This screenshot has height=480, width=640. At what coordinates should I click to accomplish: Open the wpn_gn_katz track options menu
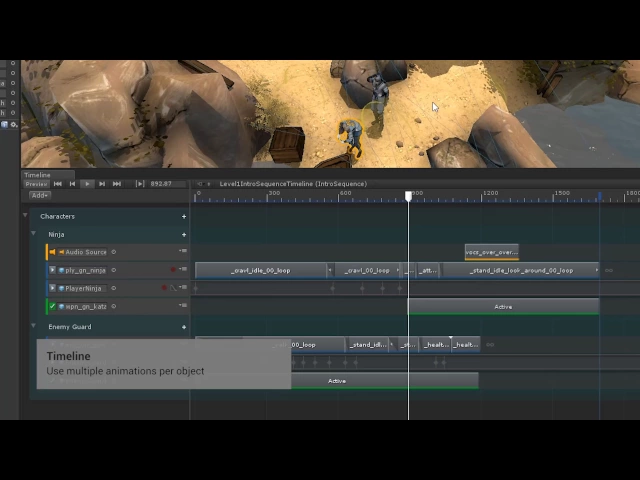pos(183,305)
